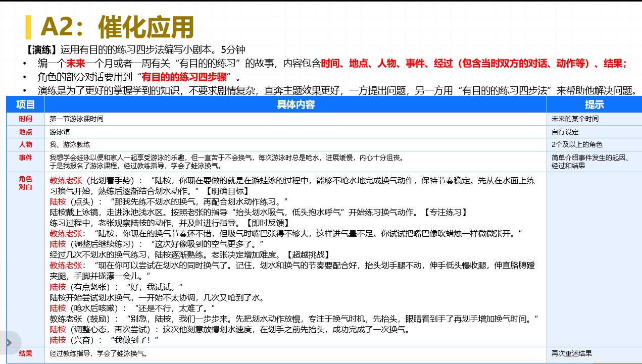642x364 pixels.
Task: Click the 我、游泳教练 characters cell
Action: 70,144
